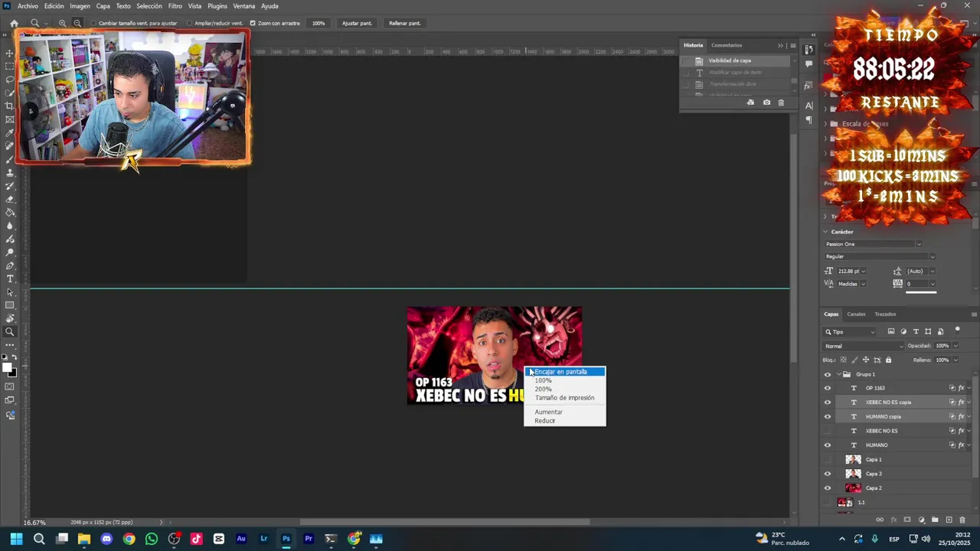This screenshot has height=551, width=980.
Task: Select the Hand tool
Action: coord(10,318)
